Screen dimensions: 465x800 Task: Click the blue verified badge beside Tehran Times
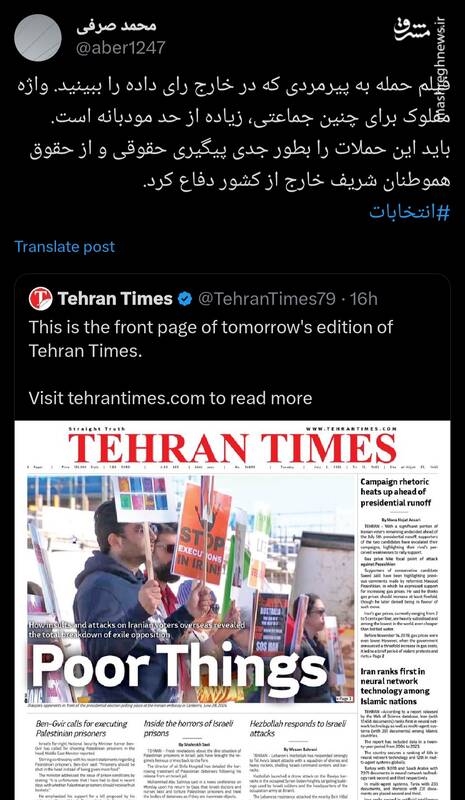(x=185, y=299)
